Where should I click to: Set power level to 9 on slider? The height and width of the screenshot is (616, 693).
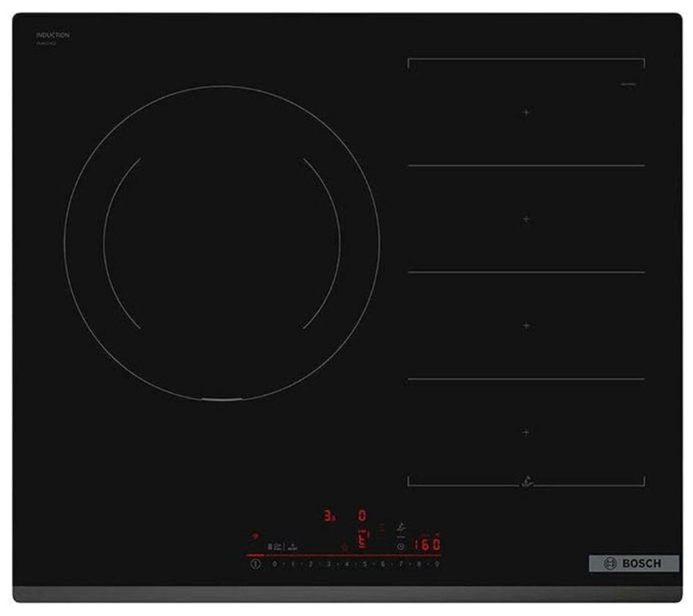[437, 564]
